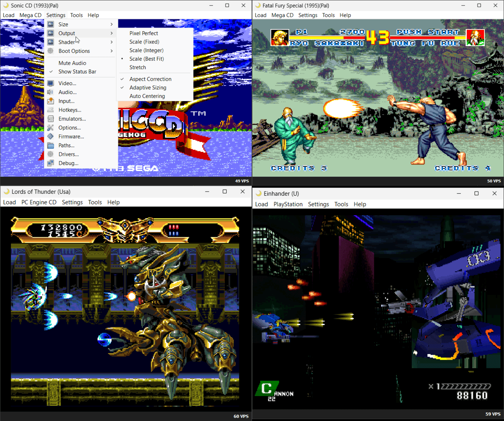Click the Lords of Thunder window moon icon
The width and height of the screenshot is (504, 421).
pos(6,192)
